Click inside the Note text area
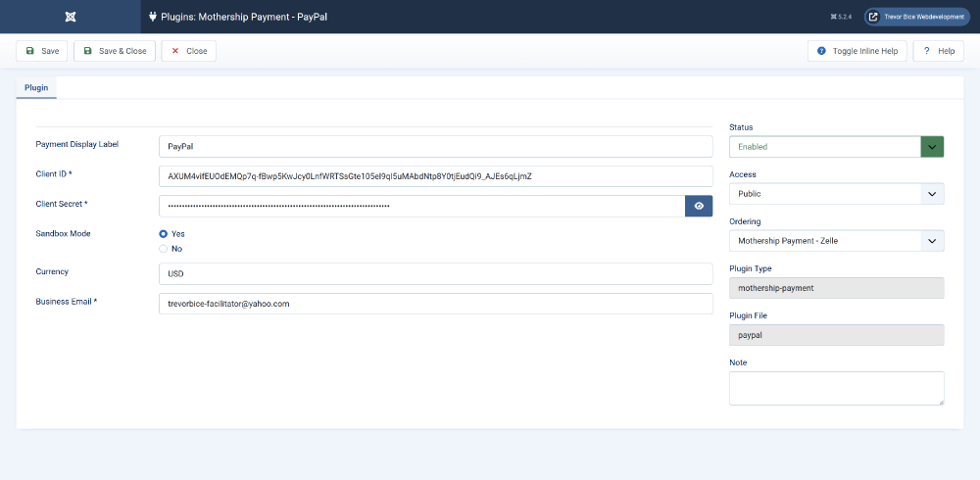980x480 pixels. point(836,388)
